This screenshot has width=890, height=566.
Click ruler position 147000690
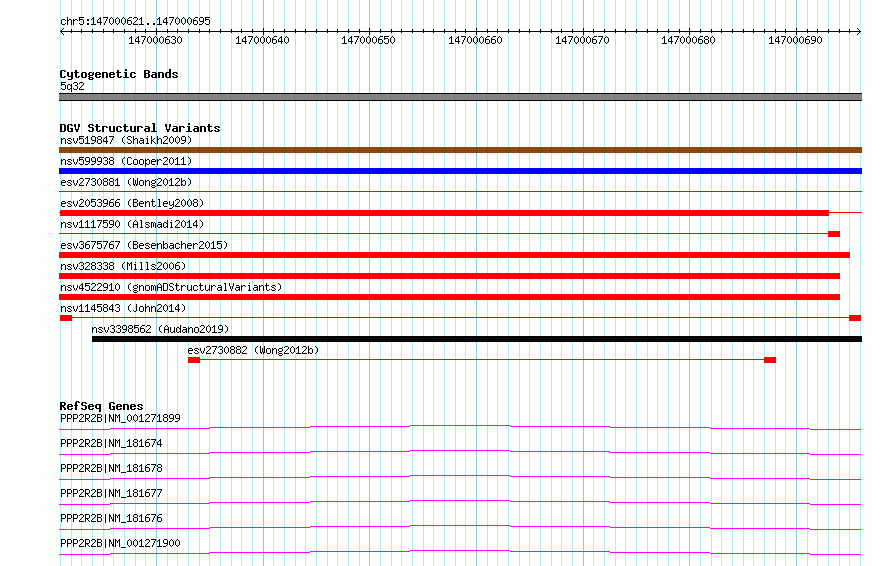[x=795, y=40]
